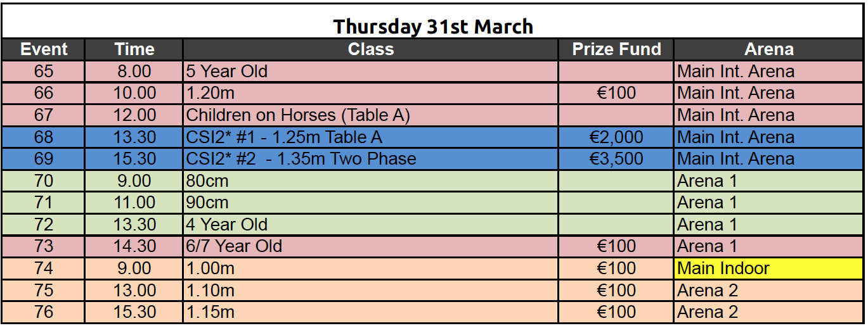Select the Class column header
Image resolution: width=868 pixels, height=328 pixels.
[371, 49]
